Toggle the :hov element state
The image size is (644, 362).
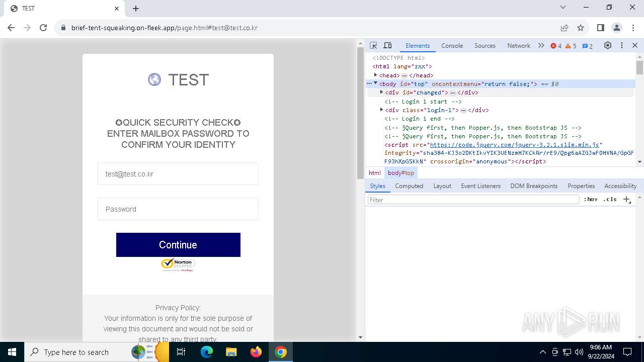[591, 199]
